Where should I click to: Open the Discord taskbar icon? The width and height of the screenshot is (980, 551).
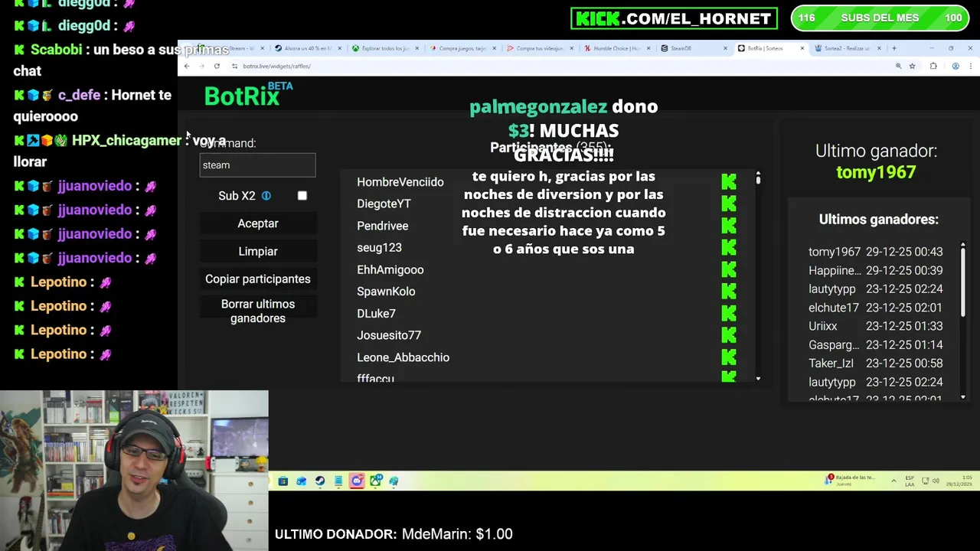[x=357, y=481]
